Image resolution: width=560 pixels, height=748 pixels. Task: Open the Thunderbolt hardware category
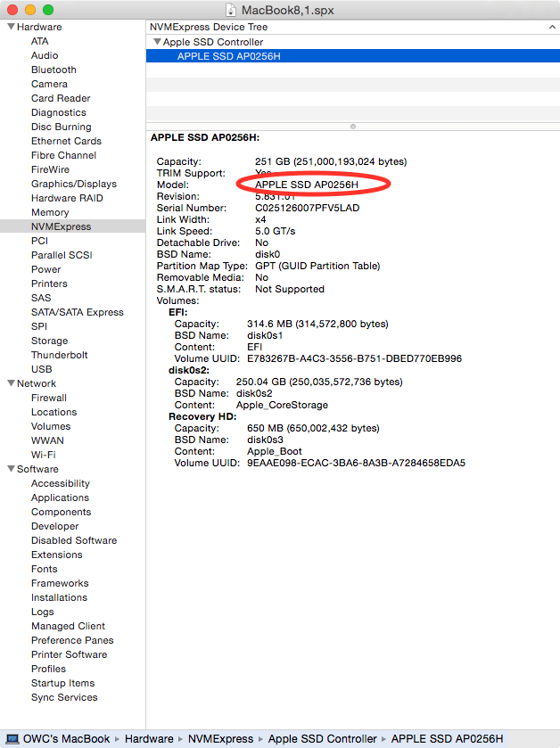(x=60, y=355)
